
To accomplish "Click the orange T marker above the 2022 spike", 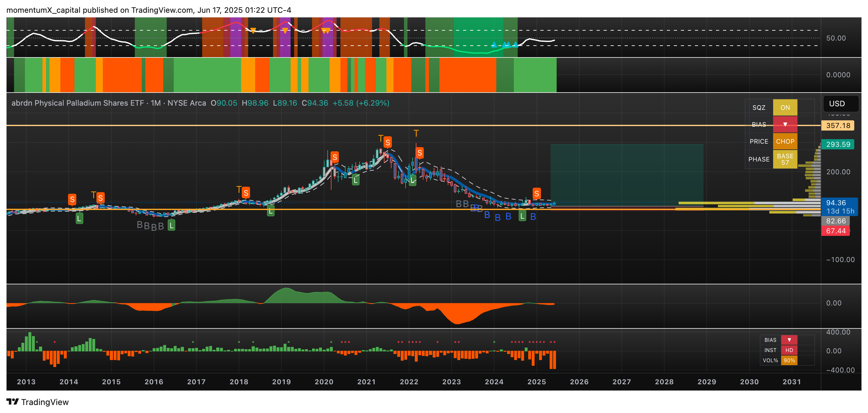I will click(416, 133).
